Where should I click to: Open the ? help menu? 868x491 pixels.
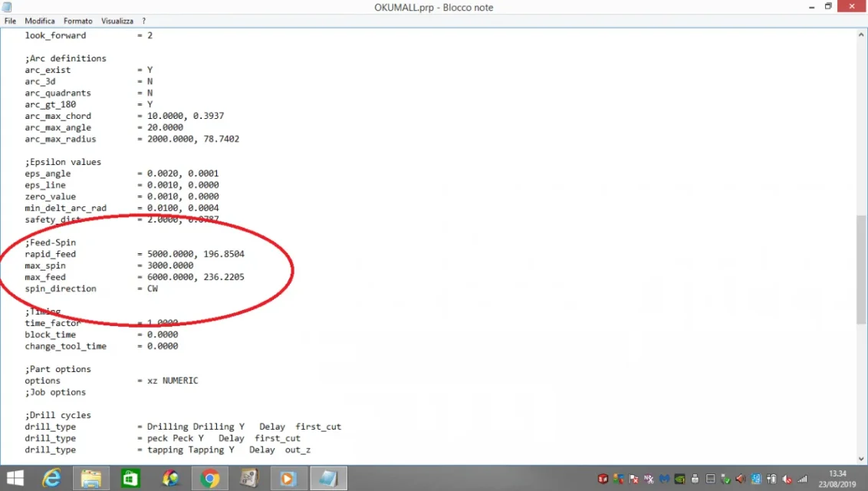pos(143,21)
